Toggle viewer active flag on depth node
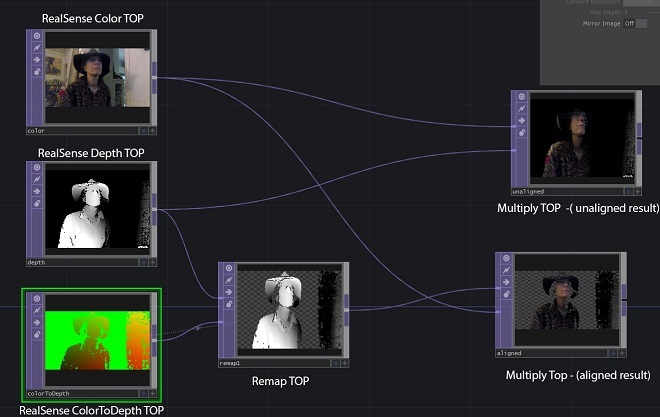This screenshot has height=417, width=660. (37, 167)
